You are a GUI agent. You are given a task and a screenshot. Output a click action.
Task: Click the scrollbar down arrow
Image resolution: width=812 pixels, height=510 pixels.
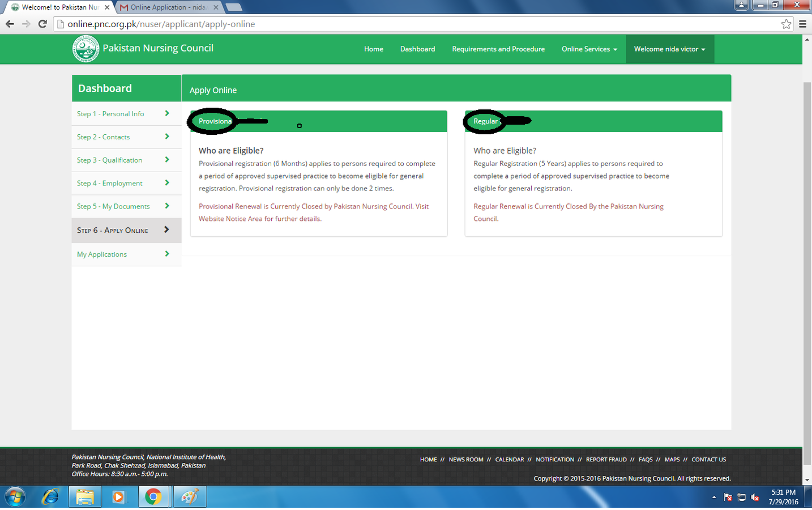(x=807, y=480)
